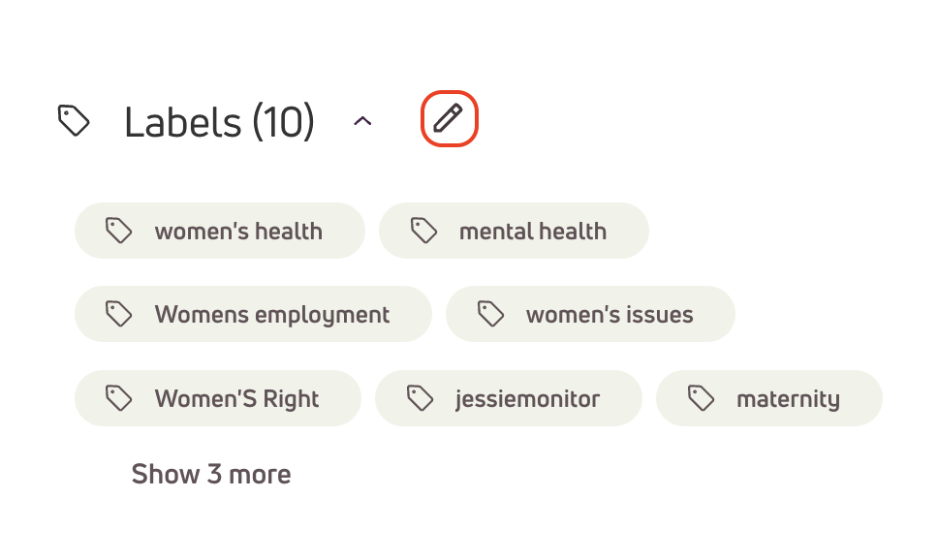Select the jessiemonitor label text

coord(527,399)
